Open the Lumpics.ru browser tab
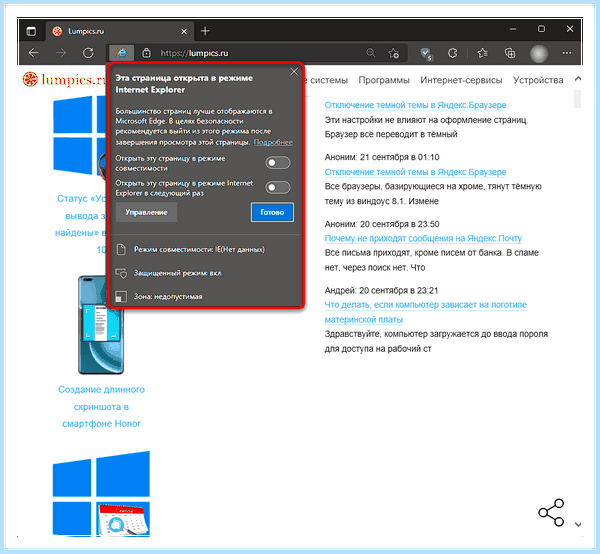Viewport: 600px width, 554px height. 119,31
